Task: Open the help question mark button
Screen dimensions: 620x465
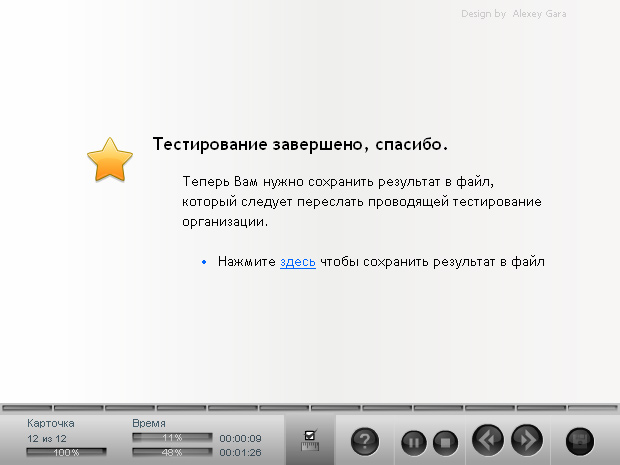Action: pyautogui.click(x=365, y=440)
